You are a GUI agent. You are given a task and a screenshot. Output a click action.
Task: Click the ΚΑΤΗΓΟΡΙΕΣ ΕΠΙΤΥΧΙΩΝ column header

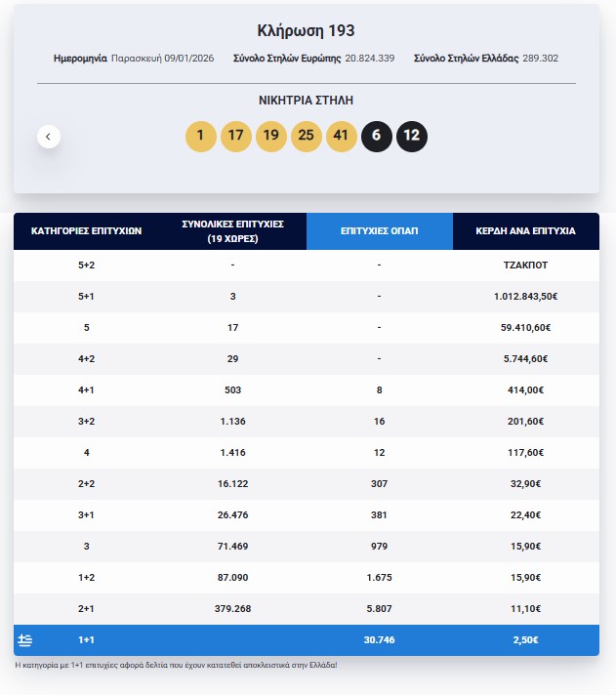click(87, 231)
